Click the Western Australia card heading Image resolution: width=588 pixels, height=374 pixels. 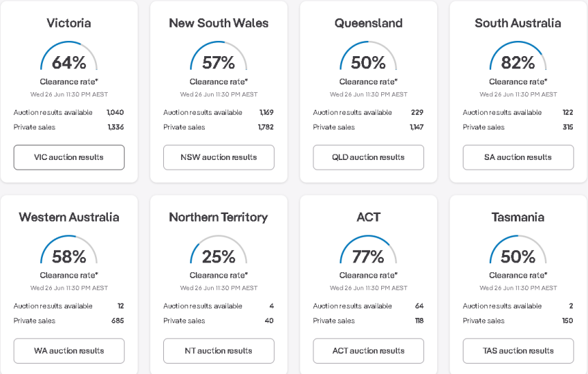click(69, 217)
